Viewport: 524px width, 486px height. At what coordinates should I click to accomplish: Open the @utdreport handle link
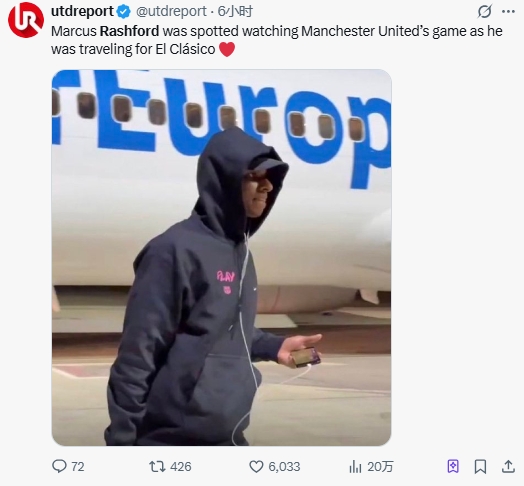pyautogui.click(x=171, y=11)
